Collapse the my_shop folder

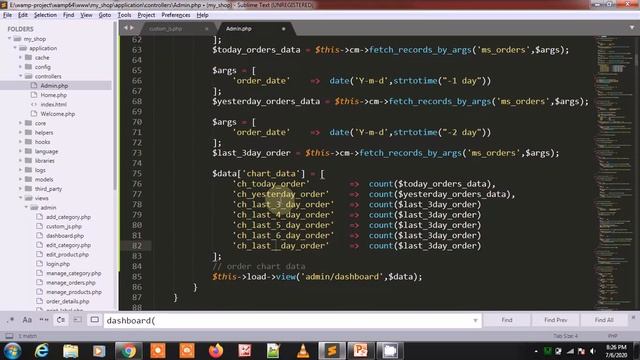point(9,39)
